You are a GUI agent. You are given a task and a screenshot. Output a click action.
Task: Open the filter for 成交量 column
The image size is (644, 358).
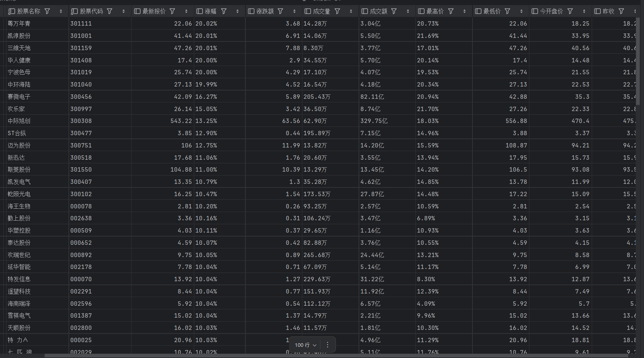[337, 12]
